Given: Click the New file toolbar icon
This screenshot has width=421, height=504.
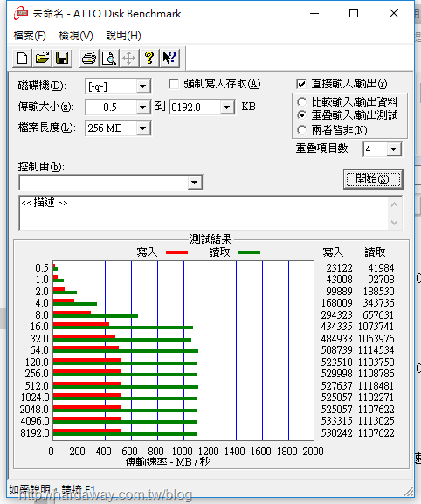Looking at the screenshot, I should (22, 59).
